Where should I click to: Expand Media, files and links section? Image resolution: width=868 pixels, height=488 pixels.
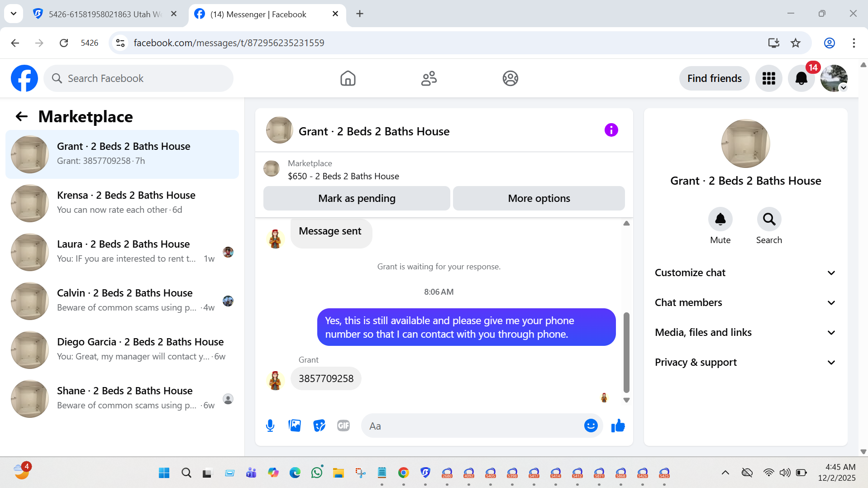coord(745,332)
